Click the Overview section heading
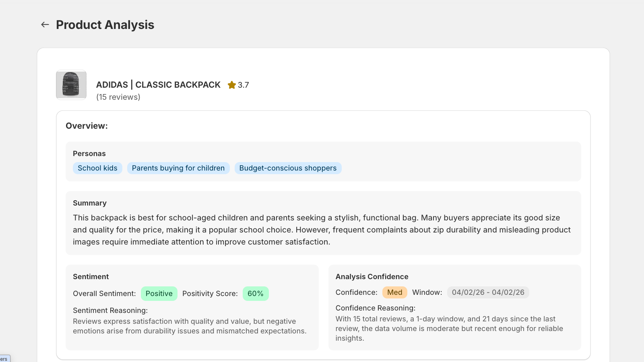The image size is (644, 362). pyautogui.click(x=87, y=126)
